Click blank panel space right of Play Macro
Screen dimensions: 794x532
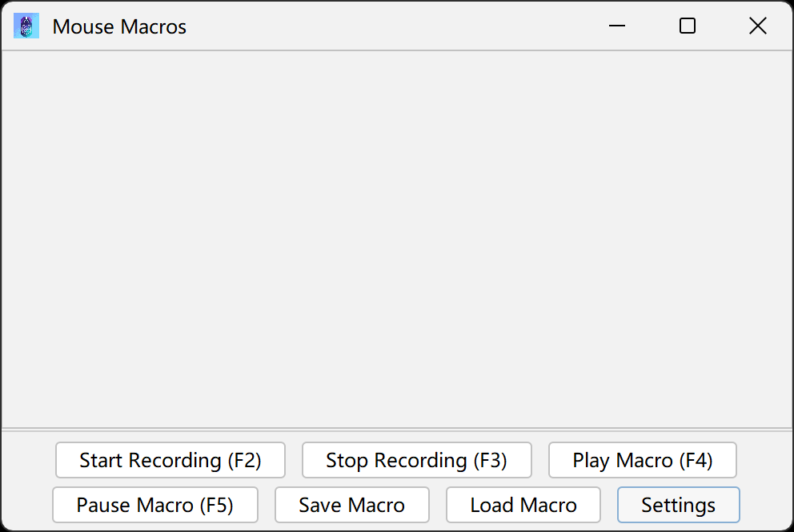coord(763,460)
